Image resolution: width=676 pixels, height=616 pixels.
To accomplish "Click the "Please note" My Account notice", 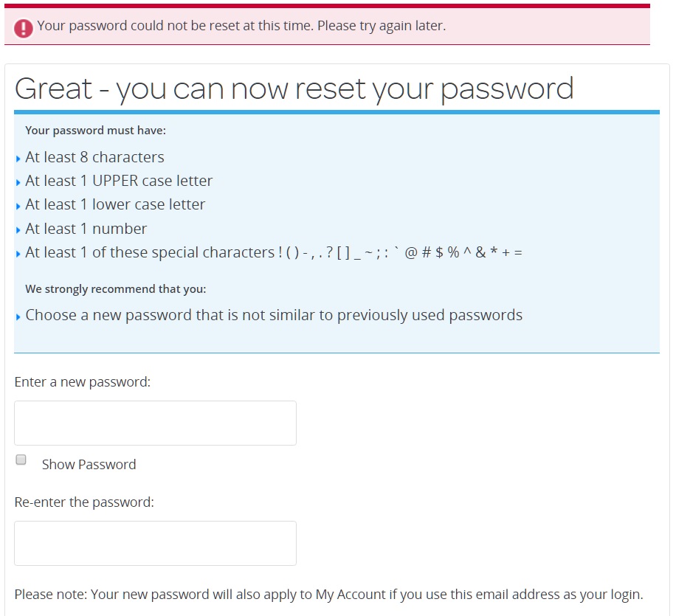I will [328, 595].
